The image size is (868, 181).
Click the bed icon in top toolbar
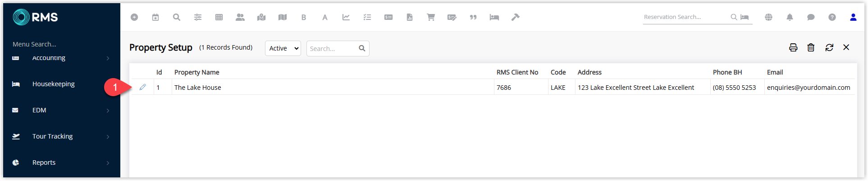pyautogui.click(x=494, y=17)
